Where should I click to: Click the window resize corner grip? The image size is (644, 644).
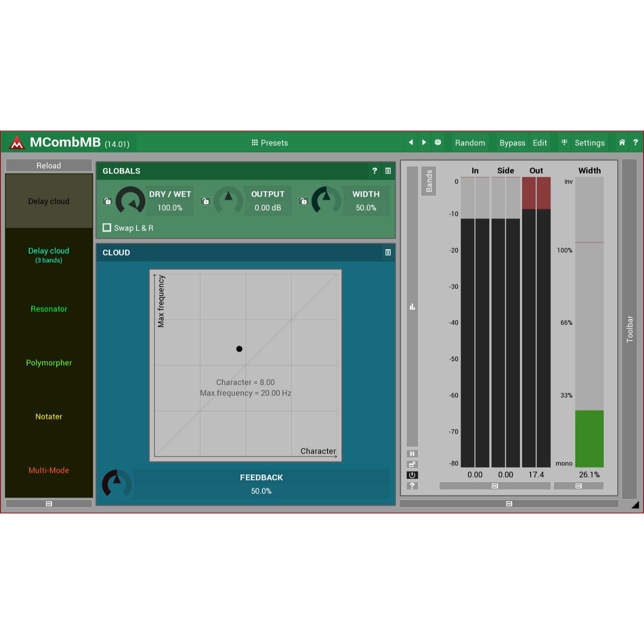(x=635, y=505)
